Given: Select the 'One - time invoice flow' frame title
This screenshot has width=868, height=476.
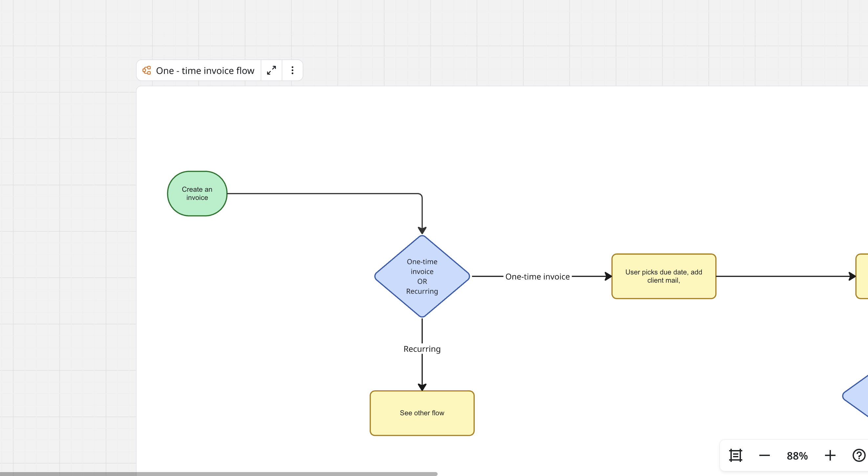Looking at the screenshot, I should [x=205, y=71].
